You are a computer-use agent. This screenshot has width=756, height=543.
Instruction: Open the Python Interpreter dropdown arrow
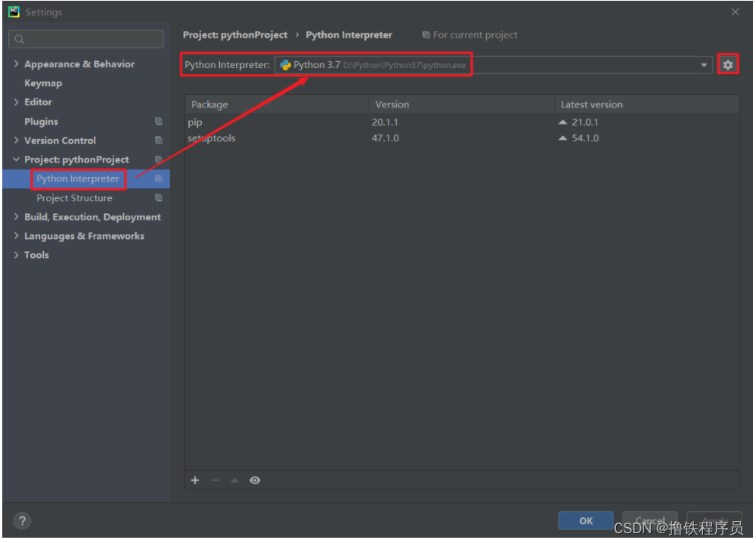point(703,65)
